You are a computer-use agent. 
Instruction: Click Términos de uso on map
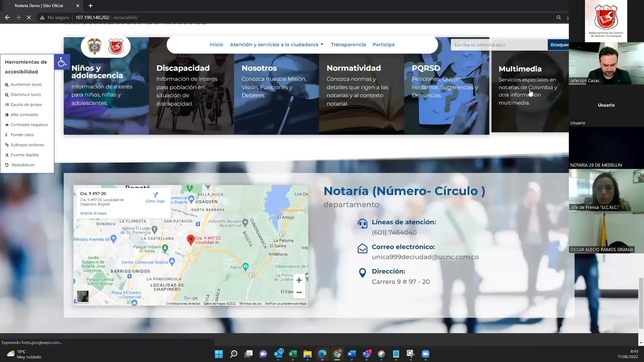(250, 304)
